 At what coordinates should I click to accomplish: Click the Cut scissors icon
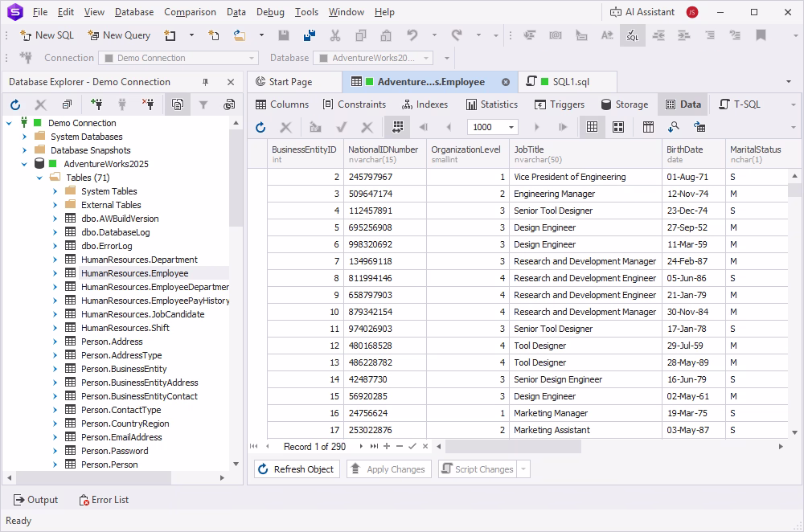coord(335,35)
